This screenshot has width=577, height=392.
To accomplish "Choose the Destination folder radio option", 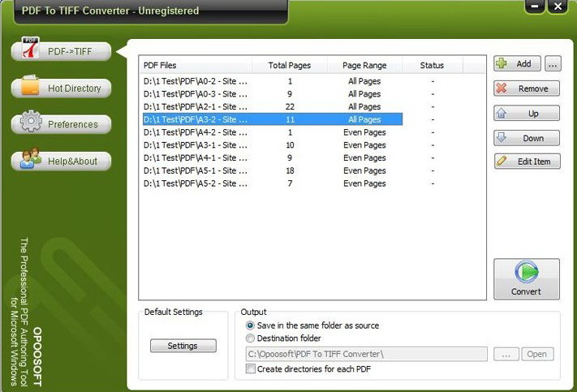I will point(250,338).
